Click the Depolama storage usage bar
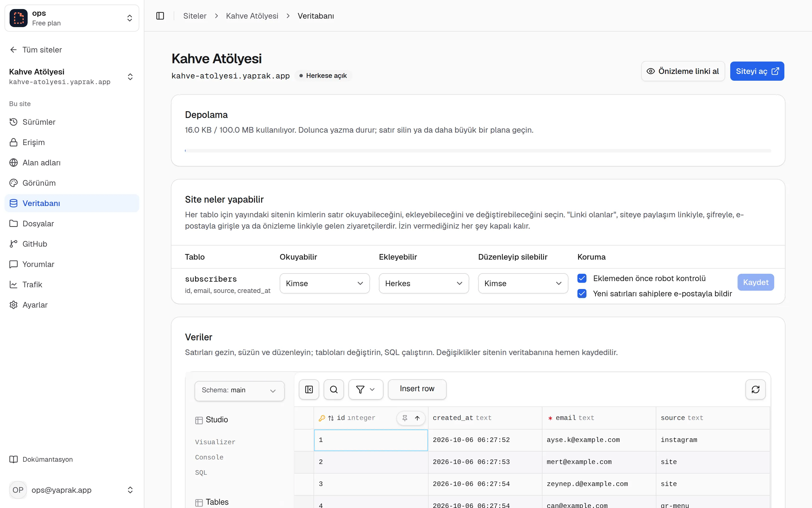Viewport: 812px width, 508px height. click(478, 151)
